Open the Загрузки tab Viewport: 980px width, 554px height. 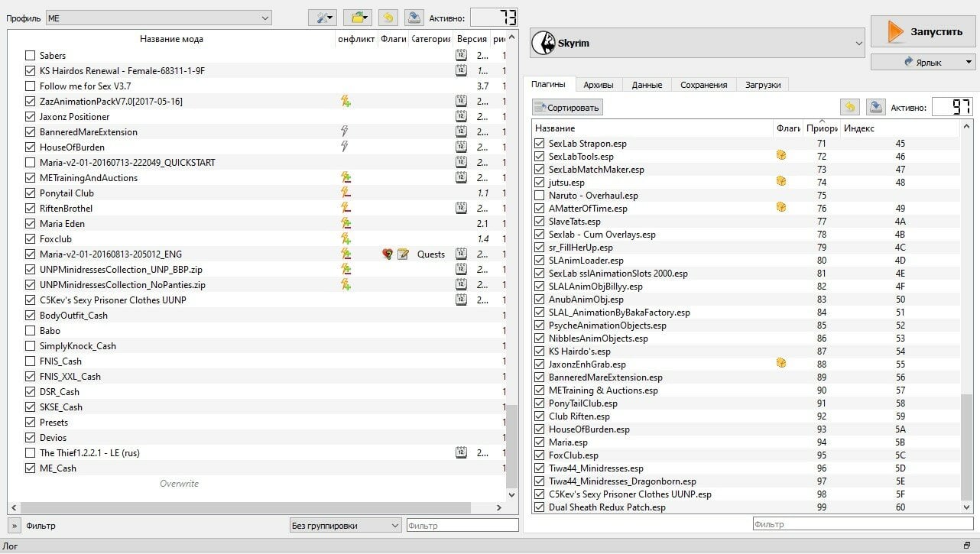coord(762,85)
